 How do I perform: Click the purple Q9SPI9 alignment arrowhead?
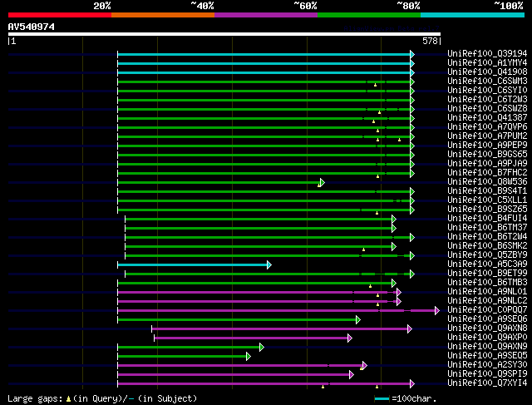click(352, 375)
